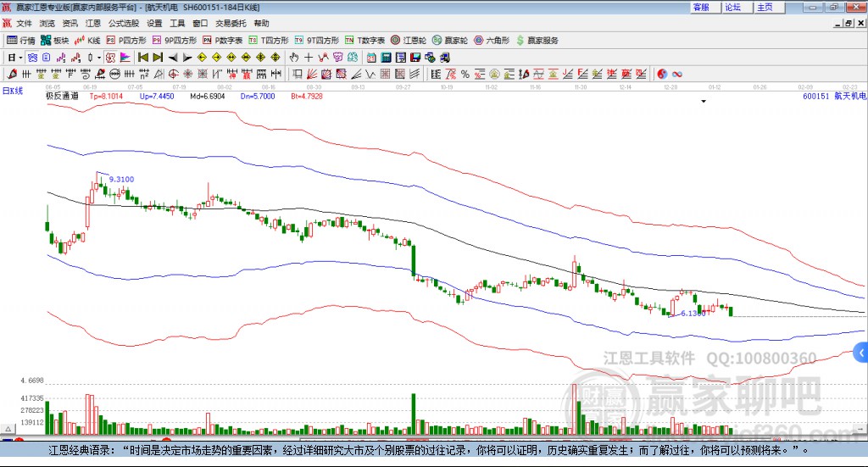This screenshot has height=467, width=868.
Task: Click the Up=7.4450 value
Action: (157, 97)
